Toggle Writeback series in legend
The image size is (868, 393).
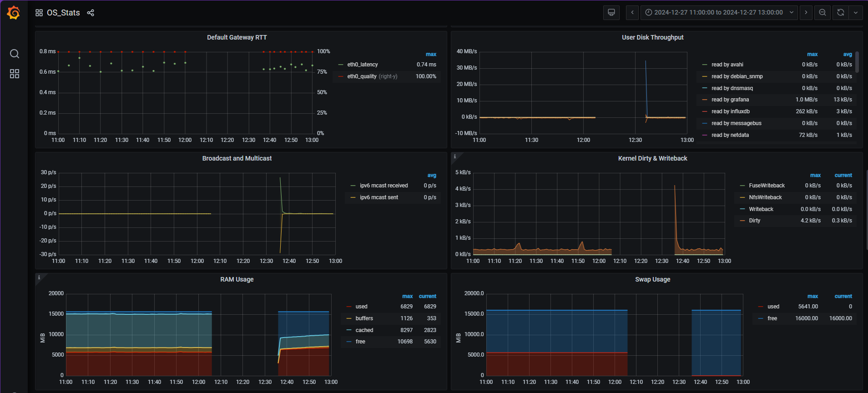761,209
